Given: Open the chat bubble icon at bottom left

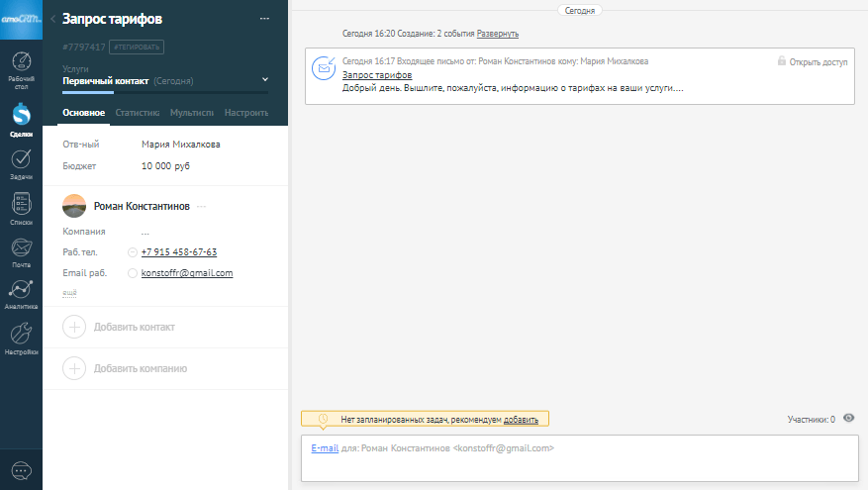Looking at the screenshot, I should click(x=21, y=470).
